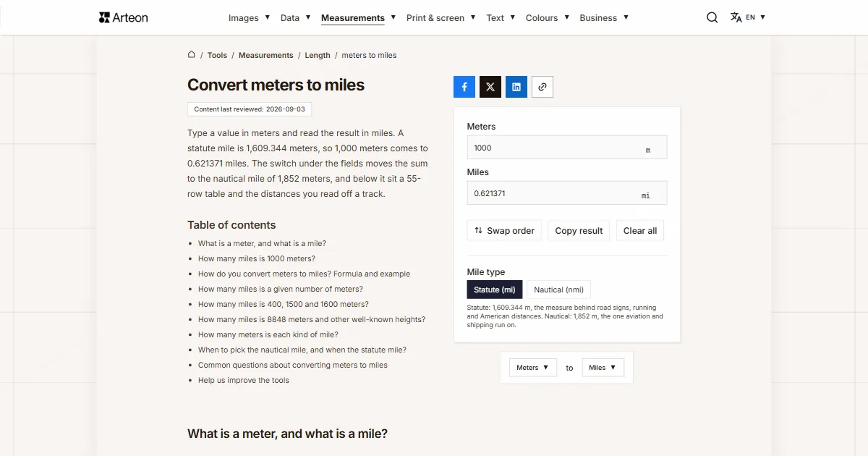Go to home via breadcrumb house icon

(x=192, y=54)
